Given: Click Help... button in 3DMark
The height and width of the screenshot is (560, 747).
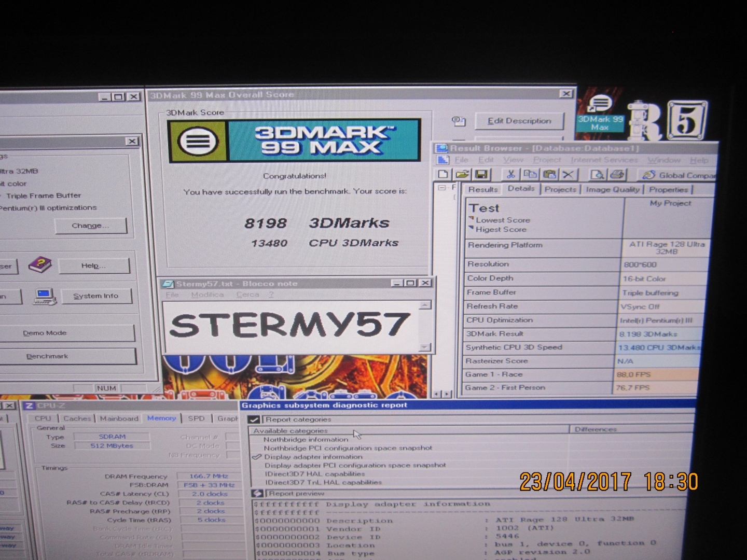Looking at the screenshot, I should [93, 265].
